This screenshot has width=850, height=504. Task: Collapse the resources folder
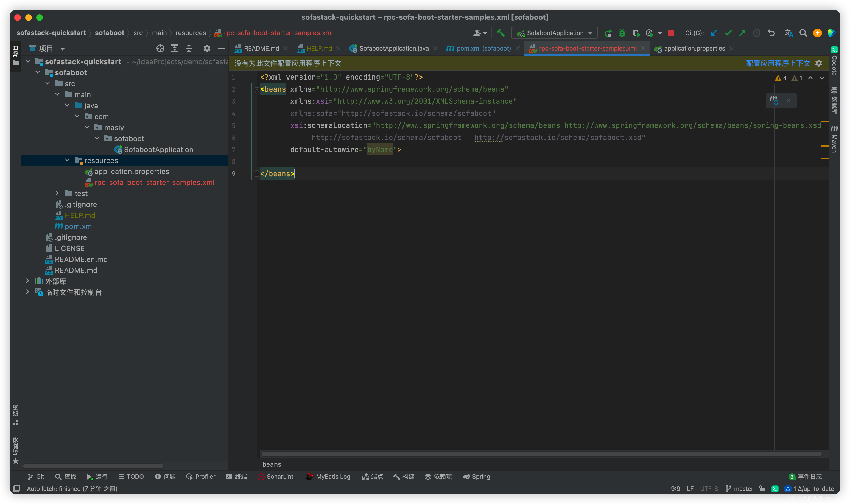67,160
